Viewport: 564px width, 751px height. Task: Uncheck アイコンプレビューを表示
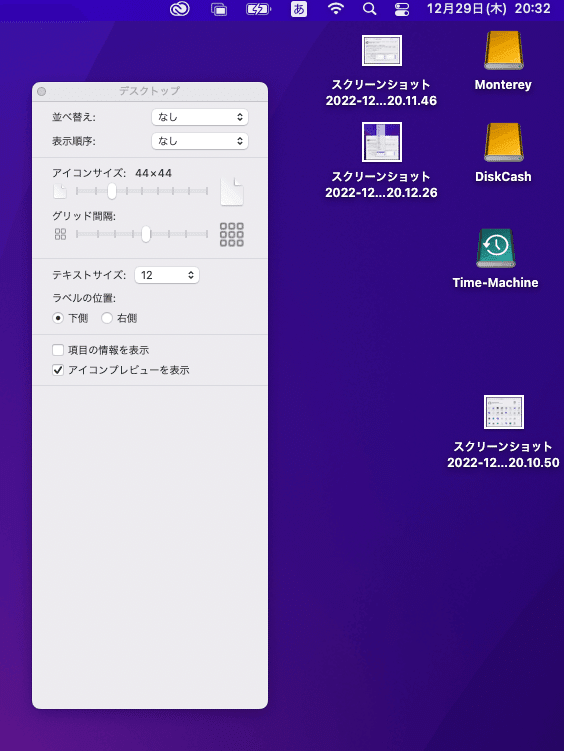tap(58, 370)
